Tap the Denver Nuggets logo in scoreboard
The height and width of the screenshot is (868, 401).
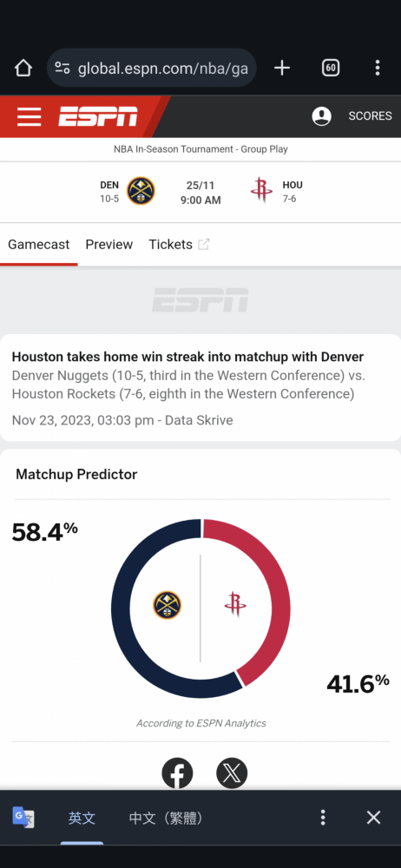(x=141, y=191)
